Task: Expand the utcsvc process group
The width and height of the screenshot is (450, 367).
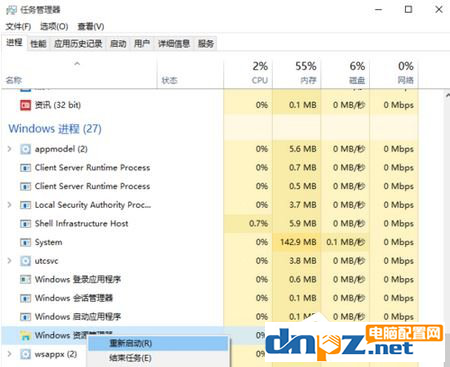Action: 10,261
